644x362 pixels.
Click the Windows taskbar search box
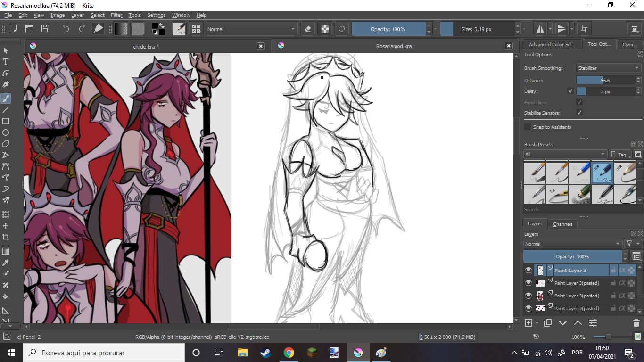[104, 353]
